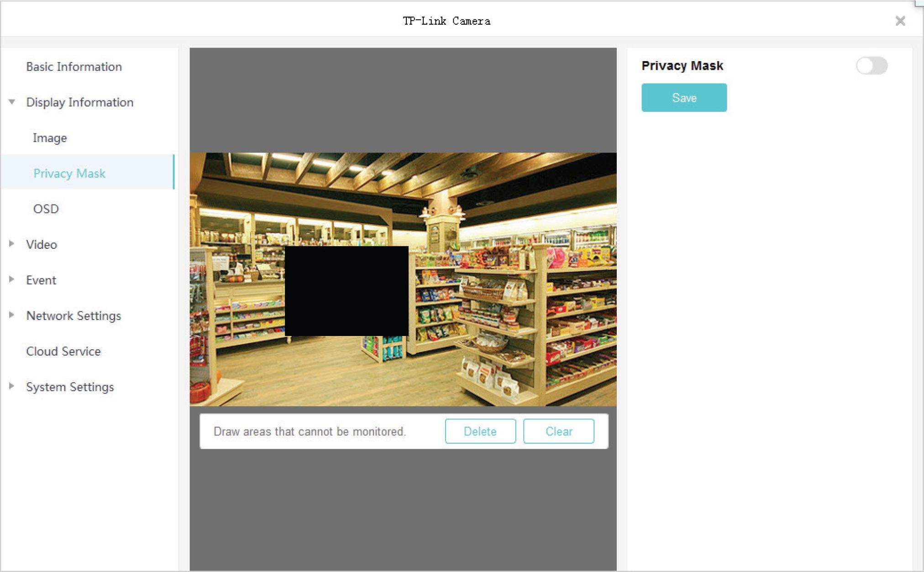Collapse the Display Information arrow

click(x=12, y=102)
